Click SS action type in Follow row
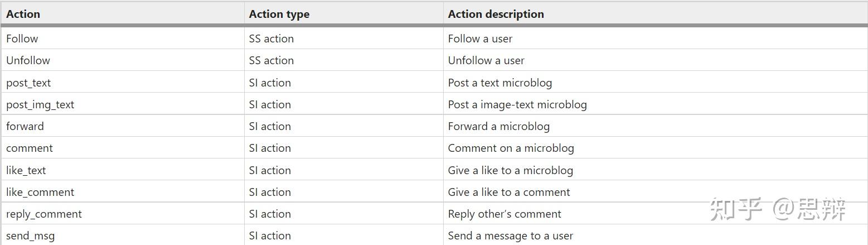The image size is (868, 245). point(271,39)
